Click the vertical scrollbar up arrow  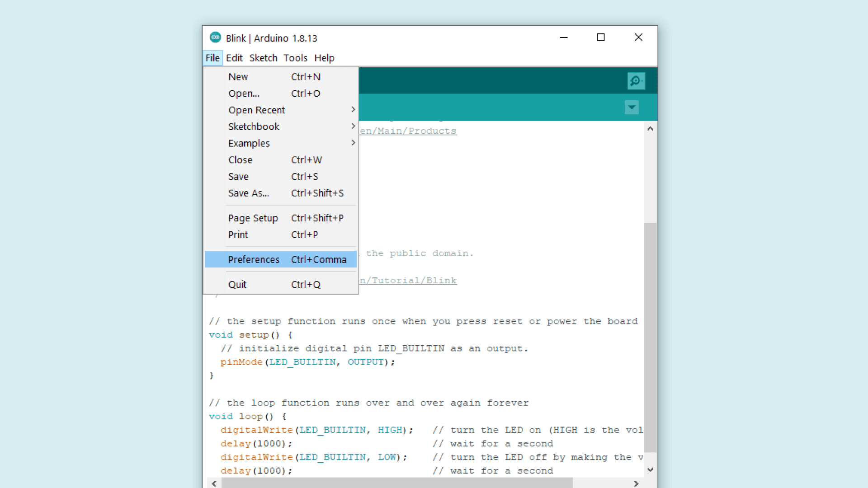tap(650, 129)
